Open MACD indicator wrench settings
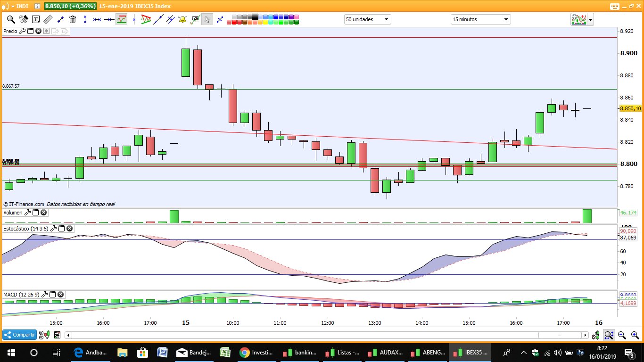This screenshot has width=644, height=362. (x=44, y=294)
